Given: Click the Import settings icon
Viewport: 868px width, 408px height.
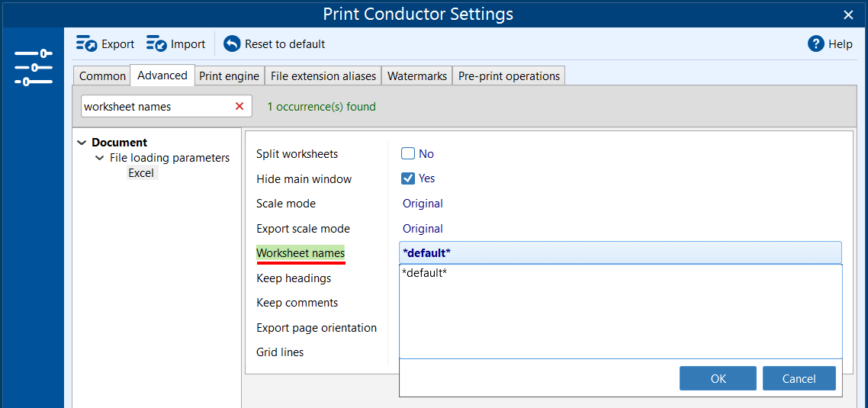Looking at the screenshot, I should click(156, 44).
